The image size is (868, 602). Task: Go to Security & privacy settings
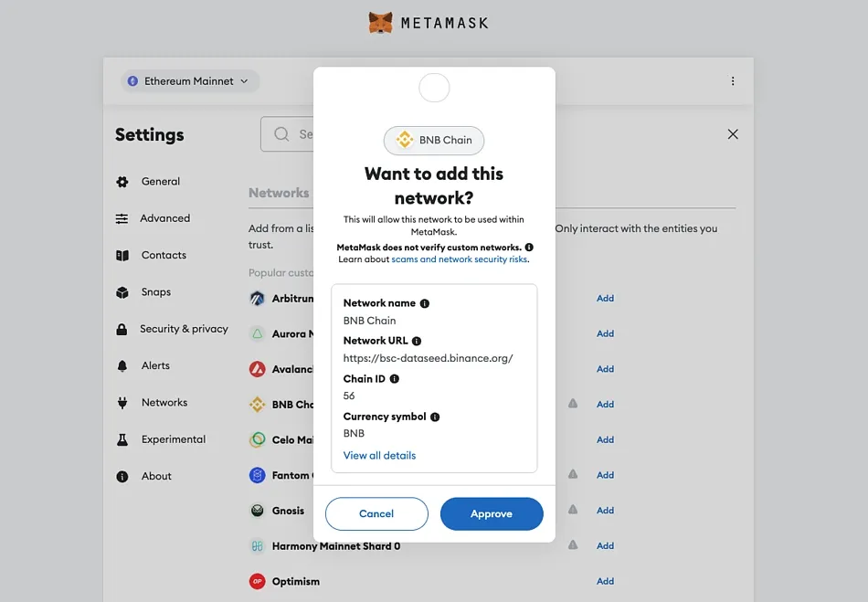coord(184,329)
